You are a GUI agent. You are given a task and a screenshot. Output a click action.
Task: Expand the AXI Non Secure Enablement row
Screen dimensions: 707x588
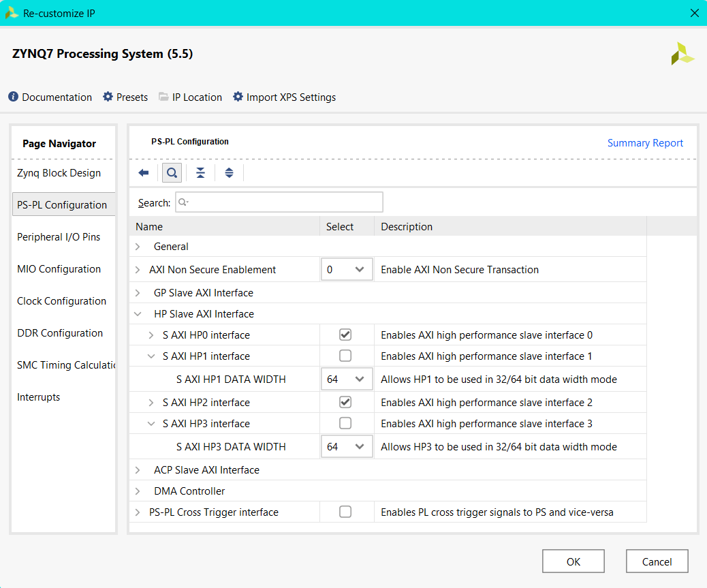[x=138, y=270]
